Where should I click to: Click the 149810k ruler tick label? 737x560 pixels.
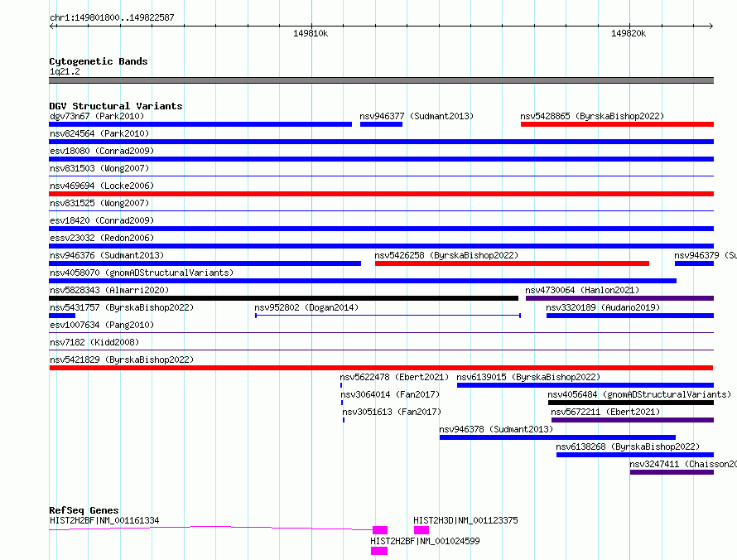(311, 33)
